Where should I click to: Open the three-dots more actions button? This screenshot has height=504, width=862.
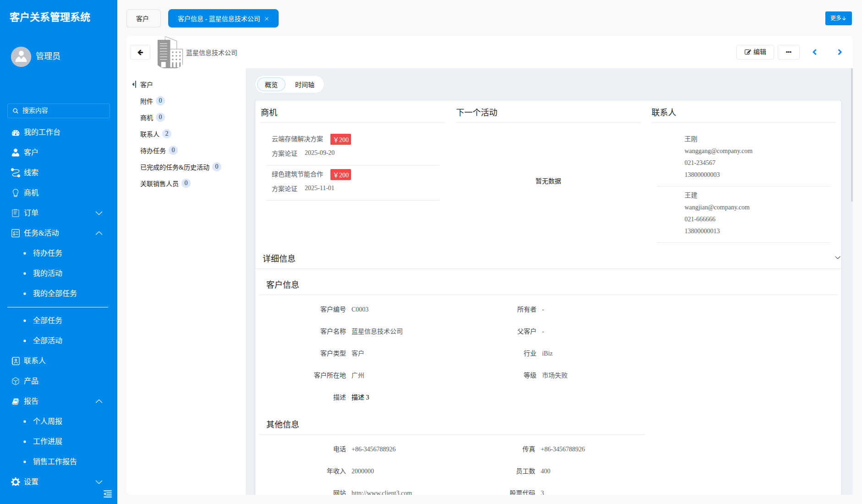click(788, 52)
